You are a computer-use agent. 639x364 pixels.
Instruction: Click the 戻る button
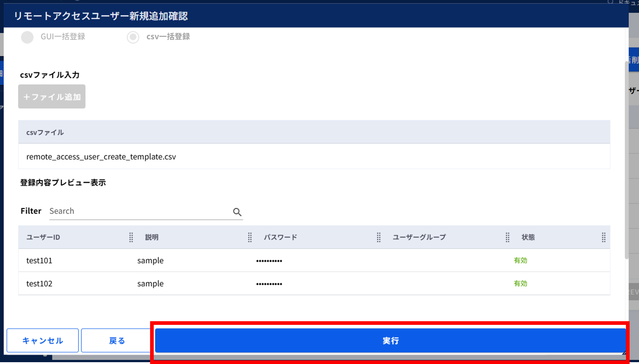117,341
